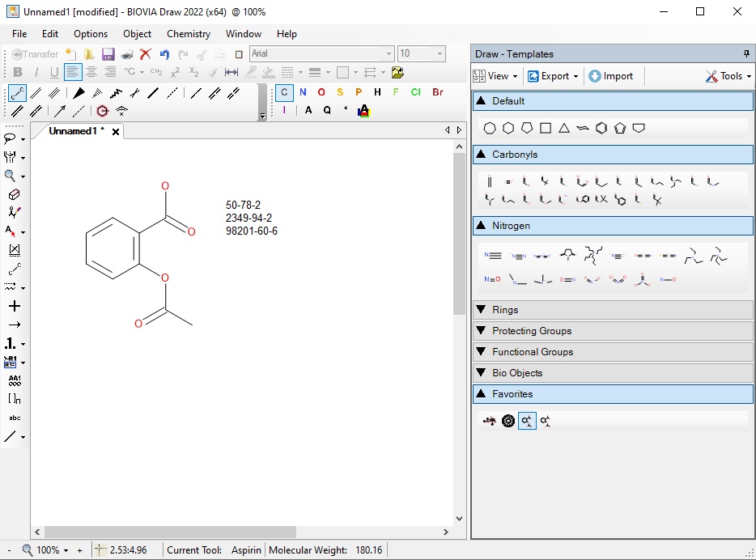The image size is (756, 560).
Task: Click the Import button in Templates panel
Action: point(610,76)
